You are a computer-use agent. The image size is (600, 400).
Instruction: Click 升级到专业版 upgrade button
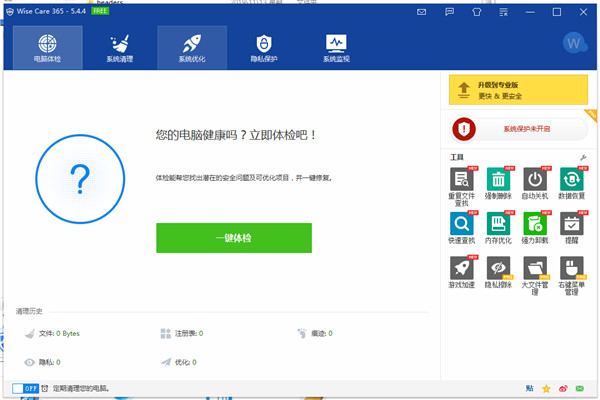coord(518,90)
